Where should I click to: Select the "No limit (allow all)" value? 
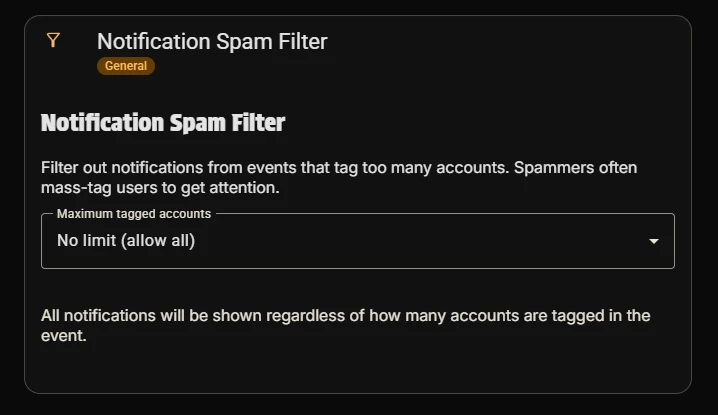[125, 240]
